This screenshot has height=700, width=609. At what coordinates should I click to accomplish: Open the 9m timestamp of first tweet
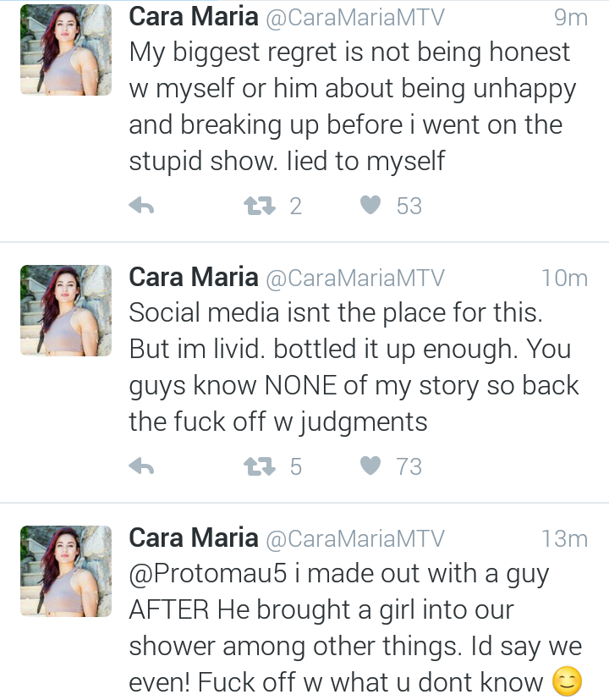click(571, 18)
